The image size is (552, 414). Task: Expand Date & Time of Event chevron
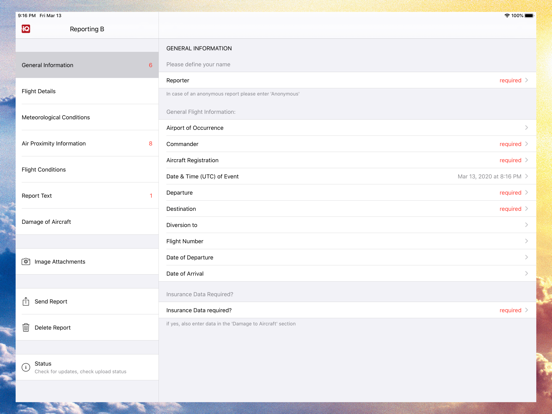[527, 176]
